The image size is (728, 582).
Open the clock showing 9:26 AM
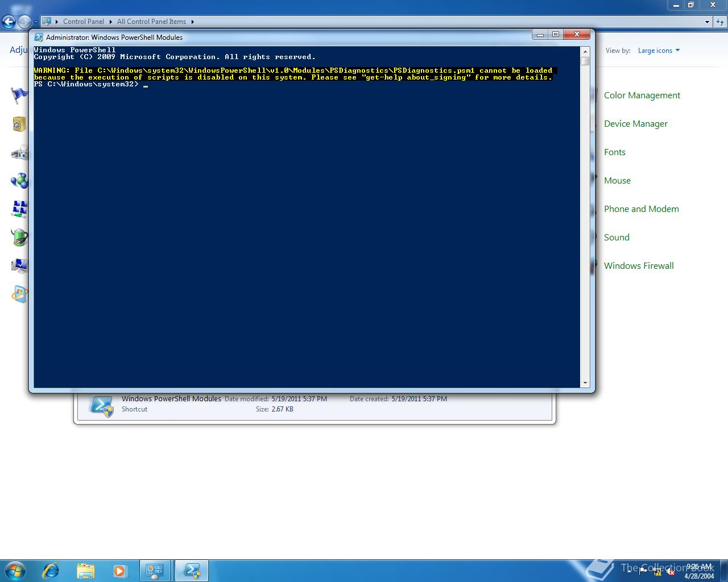tap(699, 571)
